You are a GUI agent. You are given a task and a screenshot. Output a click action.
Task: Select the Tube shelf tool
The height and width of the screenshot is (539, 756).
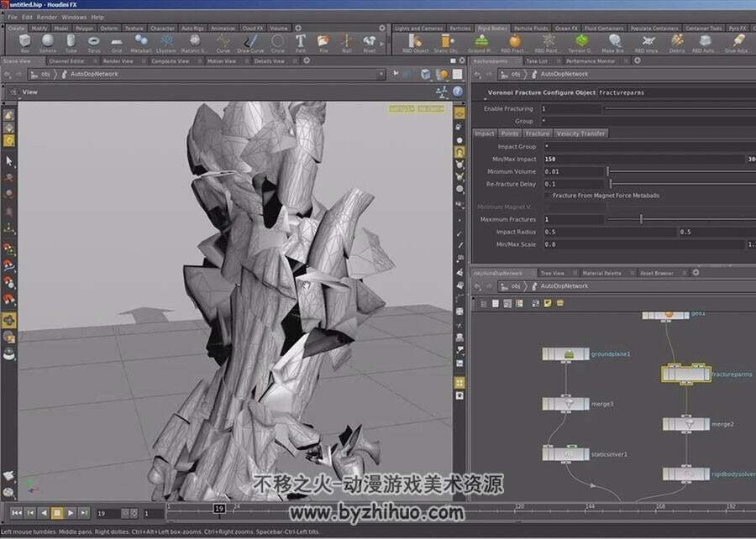(x=71, y=43)
